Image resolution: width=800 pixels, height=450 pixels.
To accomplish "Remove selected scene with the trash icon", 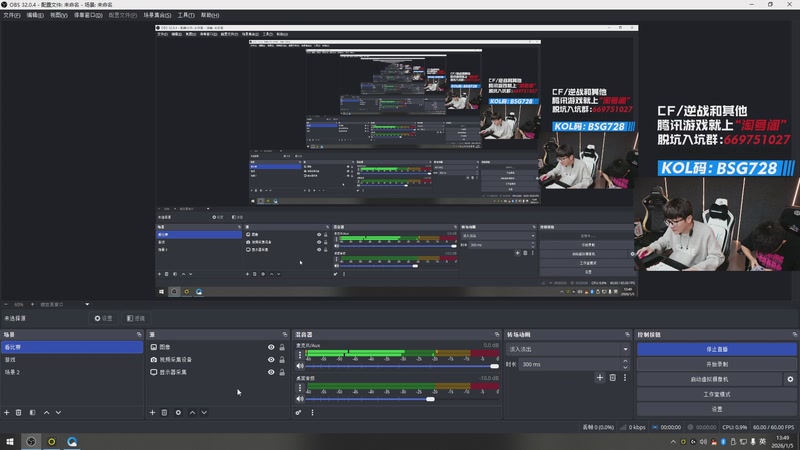I will tap(18, 412).
